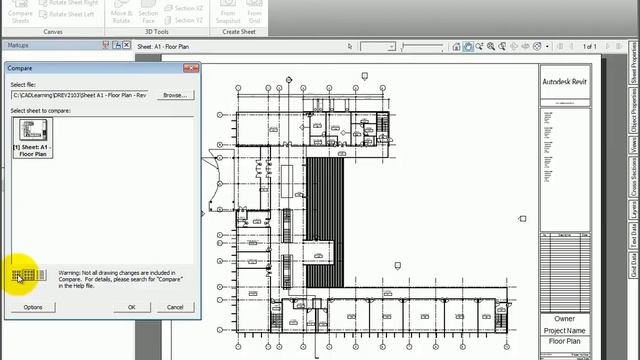Open the empty combo box in canvas toolbar

(x=378, y=47)
